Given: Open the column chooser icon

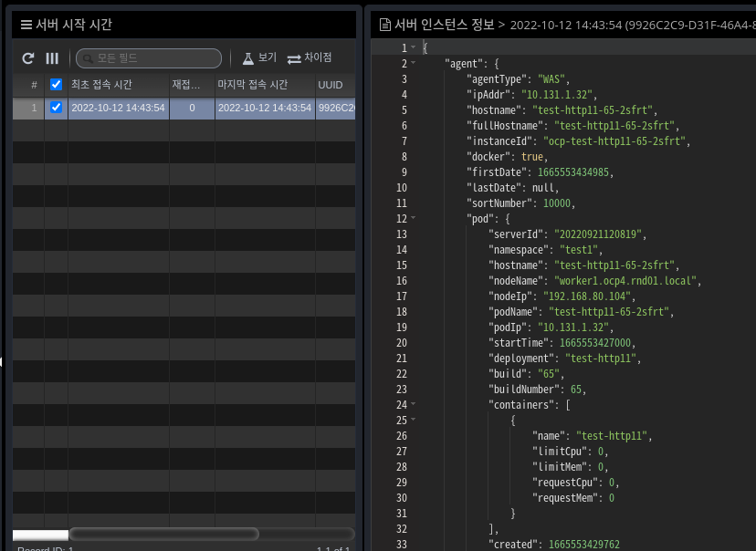Looking at the screenshot, I should (x=52, y=58).
